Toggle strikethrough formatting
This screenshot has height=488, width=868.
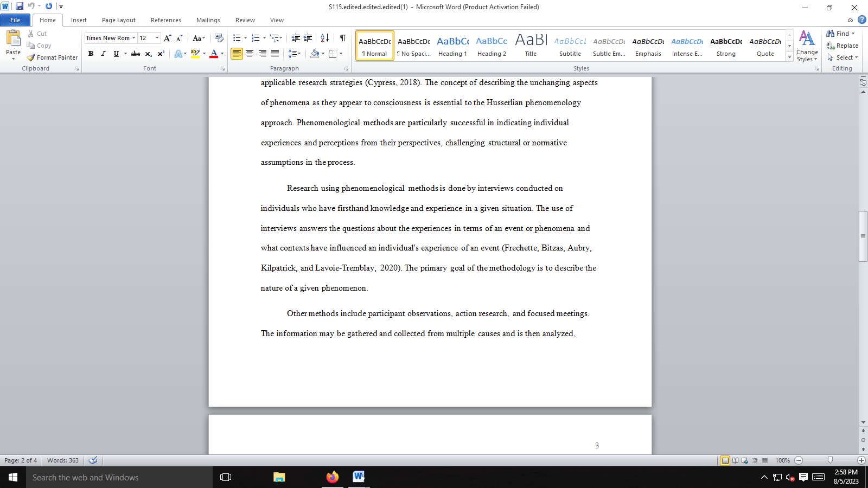coord(135,54)
